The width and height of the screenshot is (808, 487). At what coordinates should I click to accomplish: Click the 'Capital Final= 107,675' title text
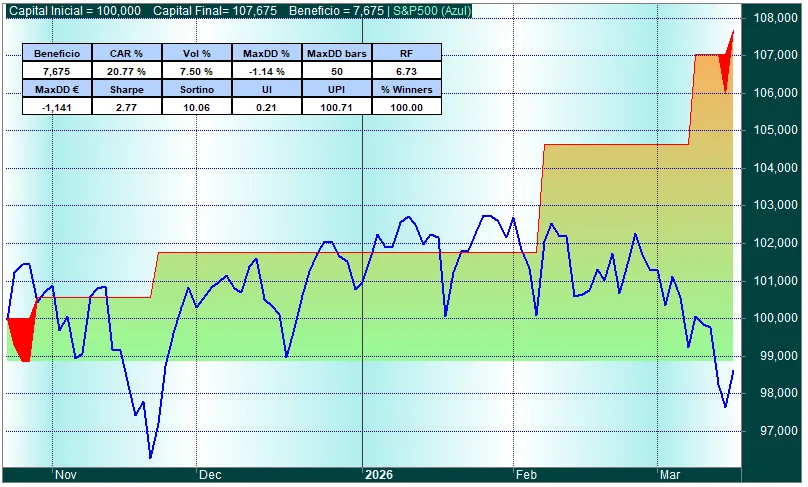pyautogui.click(x=214, y=11)
